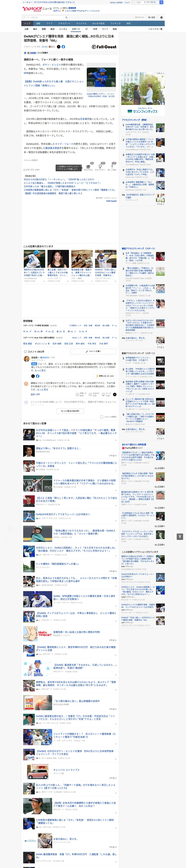
Task: Open キャンバス ストライプス Daihatsu ad
Action: click(66, 770)
